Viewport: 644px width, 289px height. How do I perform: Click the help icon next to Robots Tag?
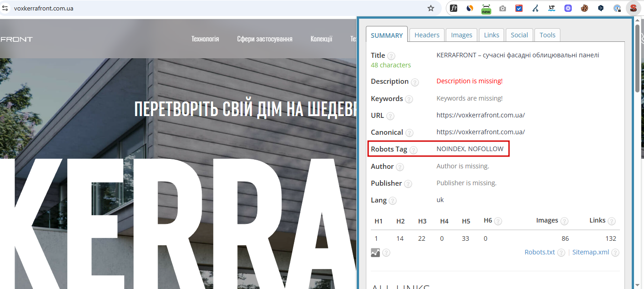pyautogui.click(x=414, y=150)
